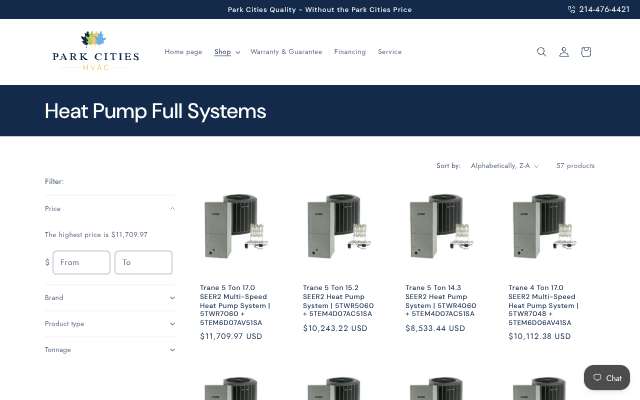Open Trane 5 Ton 14.3 SEER2 product image
Viewport: 640px width, 400px height.
point(441,226)
